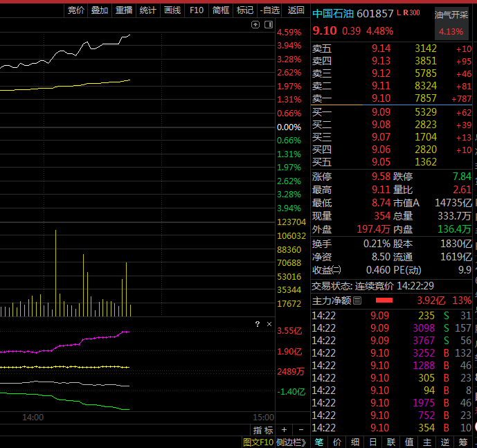
Task: Select 卖四 ask price 9.13
Action: pos(381,61)
